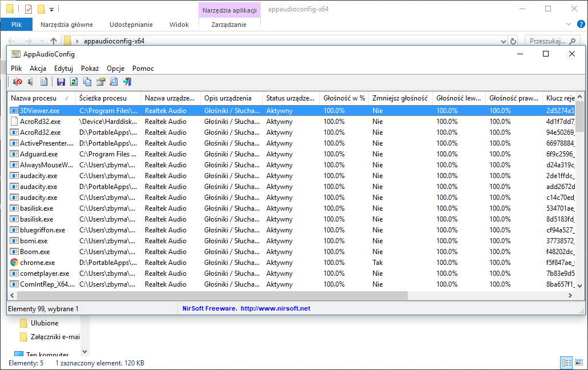
Task: Click the icon next to Adguard.exe
Action: point(14,154)
